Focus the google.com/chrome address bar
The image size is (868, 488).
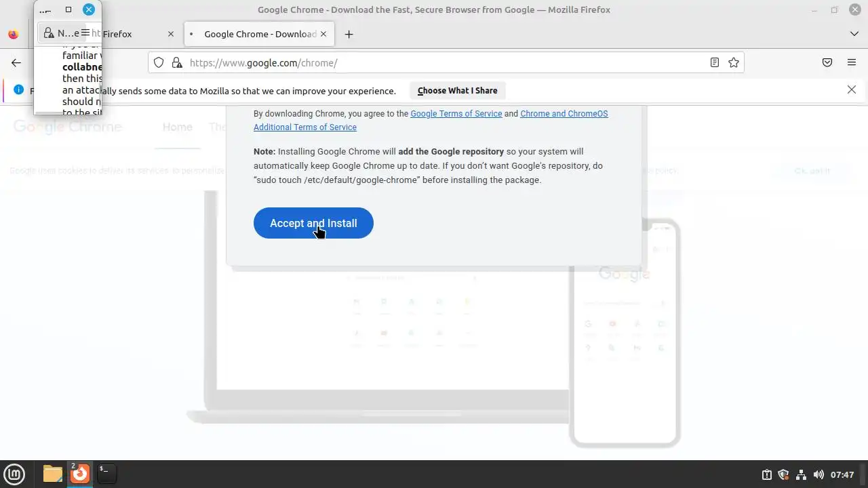pyautogui.click(x=446, y=62)
